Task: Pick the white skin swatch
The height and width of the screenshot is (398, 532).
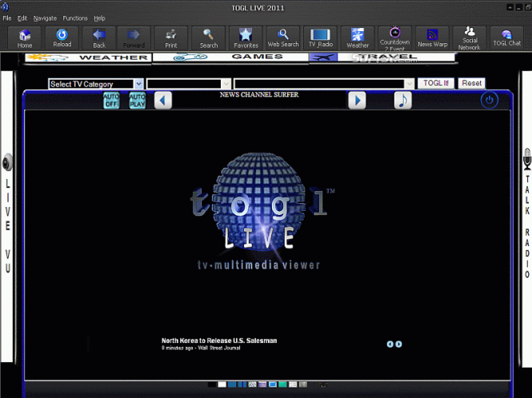Action: [222, 384]
